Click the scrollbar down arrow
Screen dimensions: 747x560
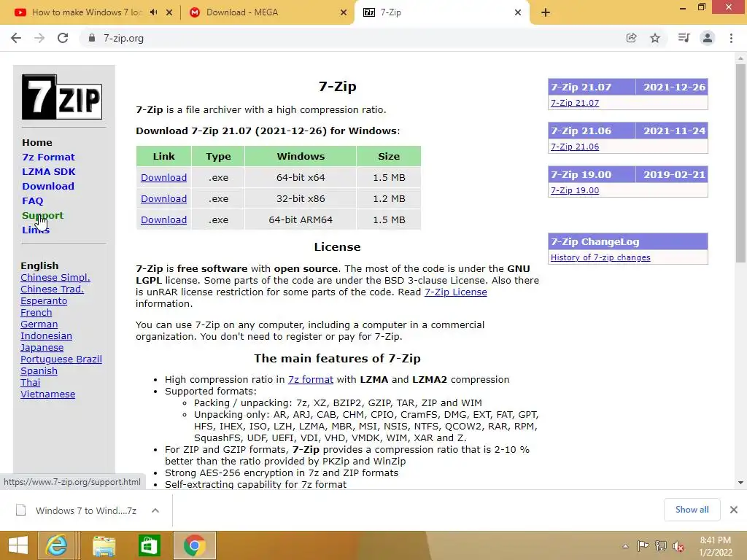tap(740, 483)
